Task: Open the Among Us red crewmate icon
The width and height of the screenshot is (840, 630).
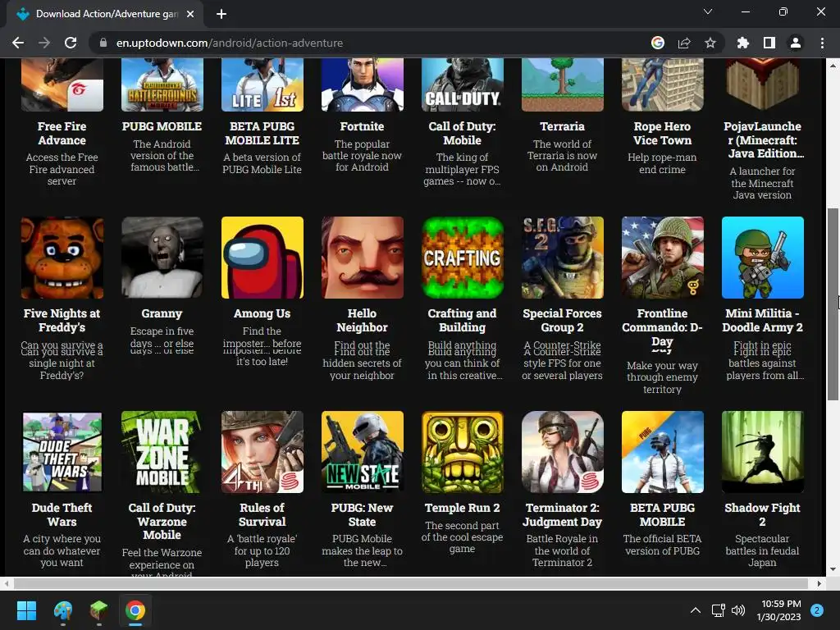Action: 262,258
